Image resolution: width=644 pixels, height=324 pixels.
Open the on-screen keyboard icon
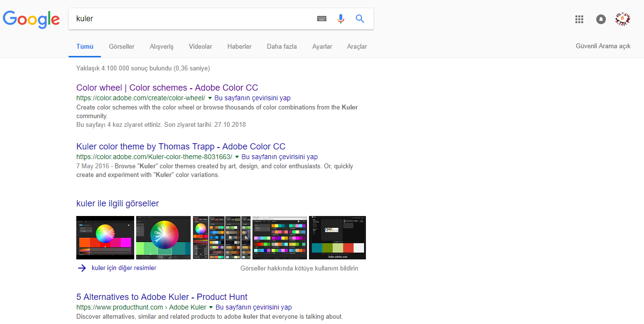tap(322, 19)
